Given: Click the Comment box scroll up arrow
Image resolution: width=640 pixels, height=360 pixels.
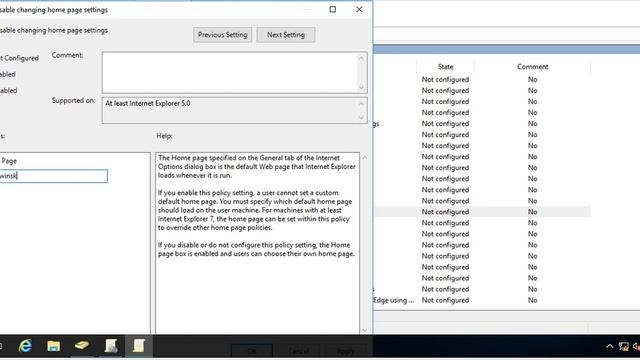Looking at the screenshot, I should 361,58.
